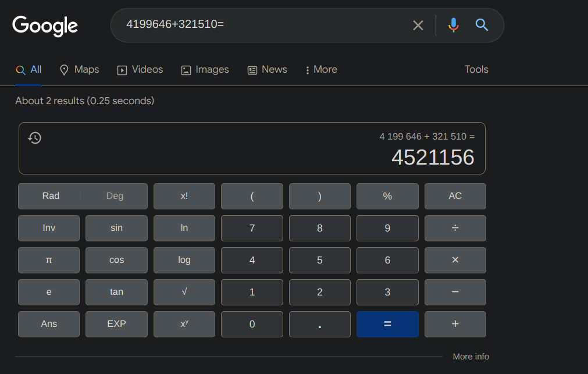Switch calculator to Deg mode
The width and height of the screenshot is (588, 374).
pyautogui.click(x=115, y=196)
